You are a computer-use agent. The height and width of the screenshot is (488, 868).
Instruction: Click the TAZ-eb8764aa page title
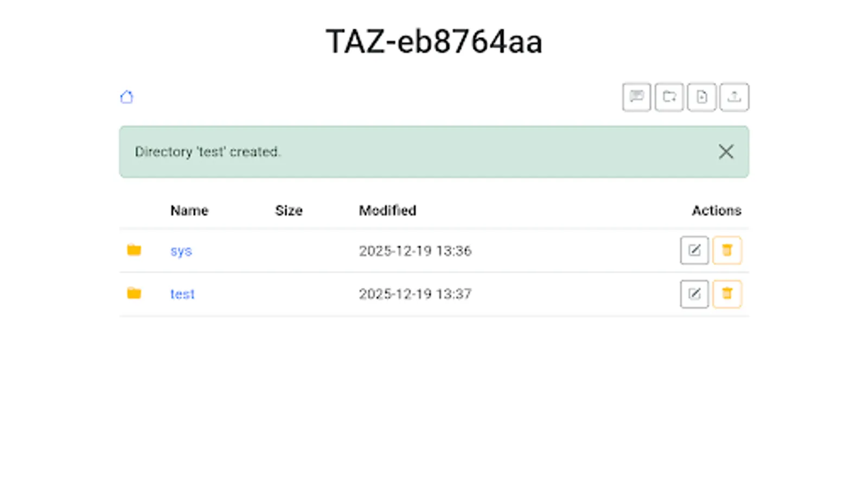(434, 41)
